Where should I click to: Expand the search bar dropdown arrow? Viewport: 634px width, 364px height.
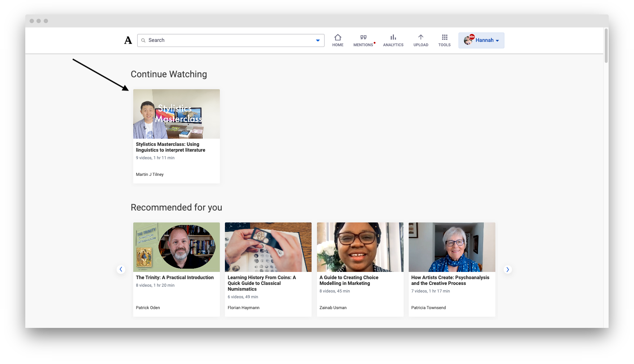pyautogui.click(x=317, y=40)
